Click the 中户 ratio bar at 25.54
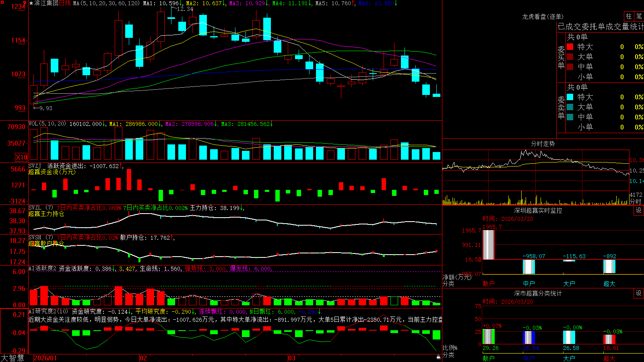This screenshot has width=644, height=362. (528, 337)
